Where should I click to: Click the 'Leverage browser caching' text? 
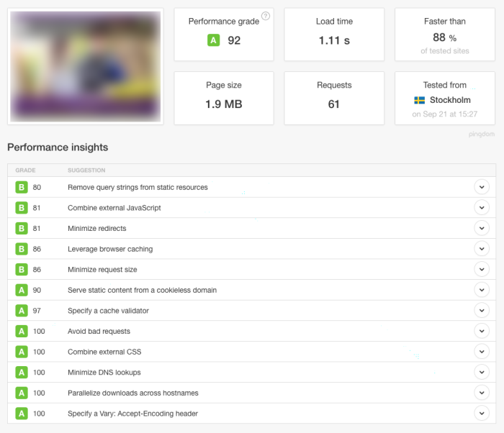tap(110, 249)
